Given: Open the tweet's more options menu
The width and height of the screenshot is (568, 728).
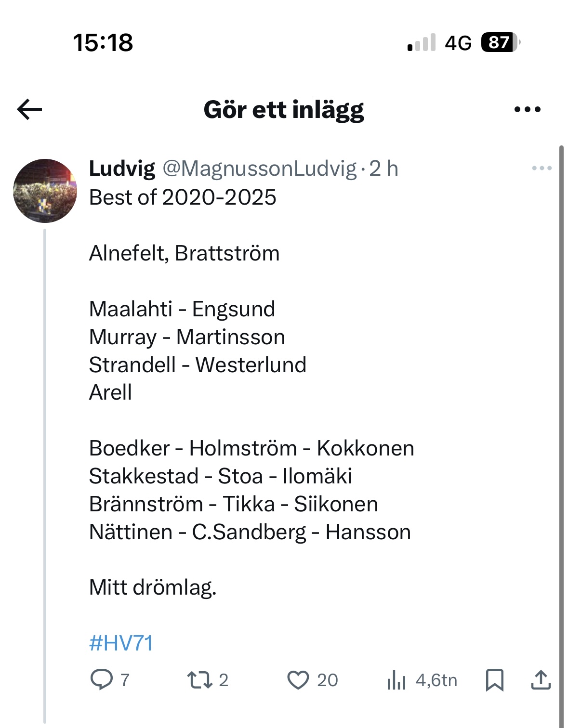Looking at the screenshot, I should [x=542, y=168].
